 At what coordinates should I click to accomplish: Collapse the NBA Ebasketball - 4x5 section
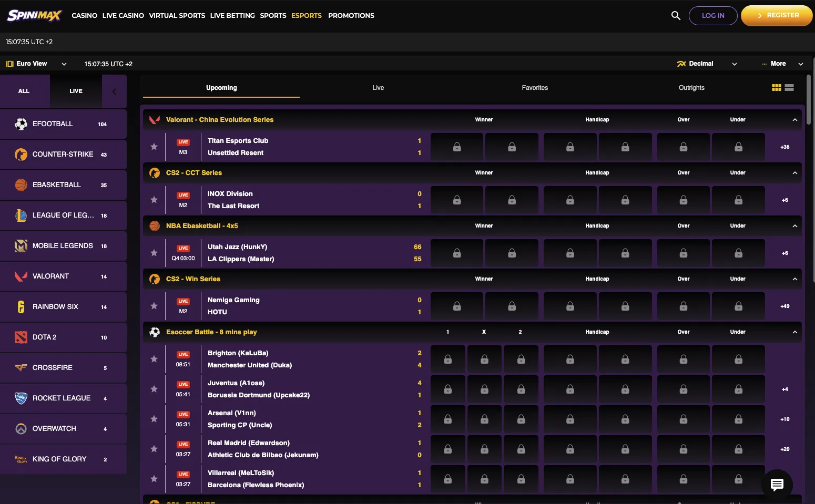(795, 226)
